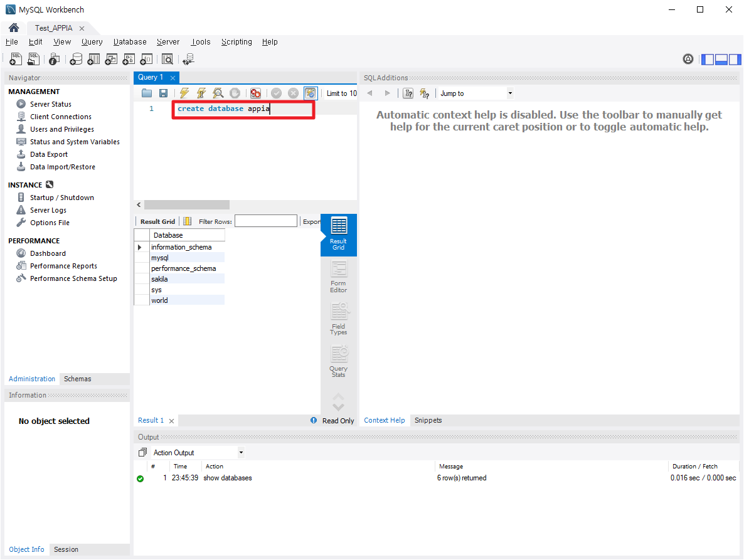The width and height of the screenshot is (744, 560).
Task: Click the Create new stored procedure icon
Action: click(129, 59)
